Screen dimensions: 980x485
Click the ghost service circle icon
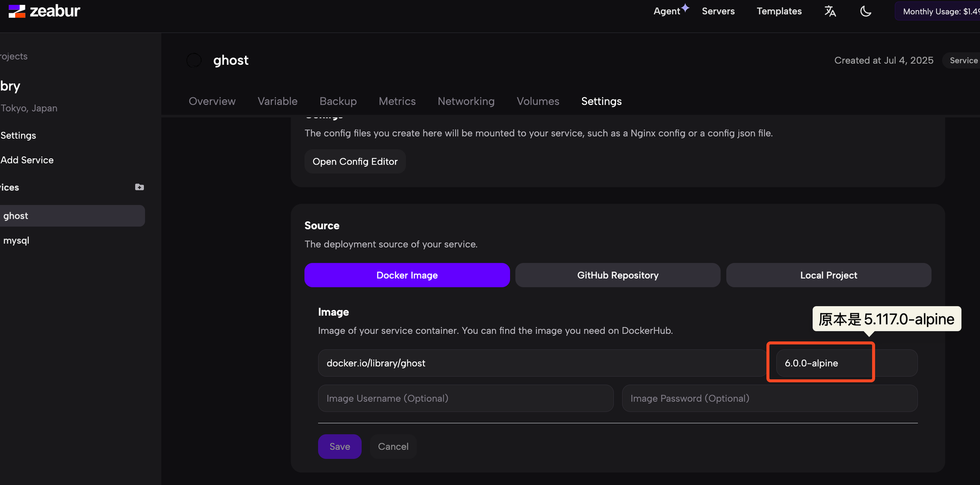pyautogui.click(x=194, y=60)
